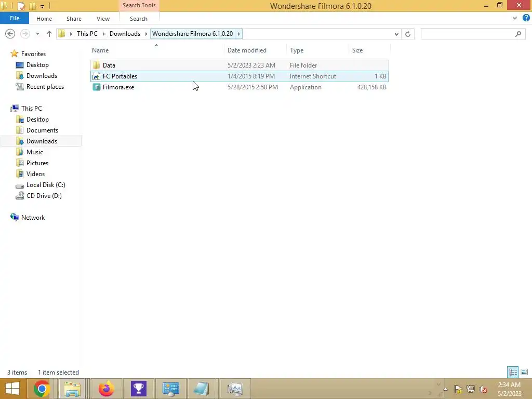Open Control Panel taskbar icon
532x399 pixels.
[x=170, y=389]
